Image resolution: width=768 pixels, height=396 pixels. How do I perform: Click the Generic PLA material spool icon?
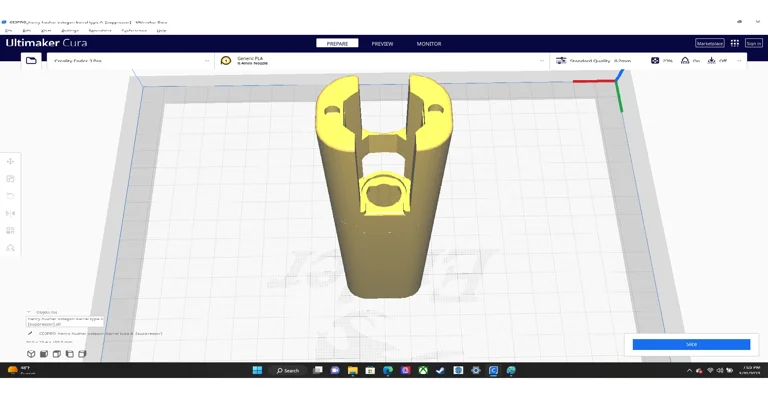(x=226, y=60)
